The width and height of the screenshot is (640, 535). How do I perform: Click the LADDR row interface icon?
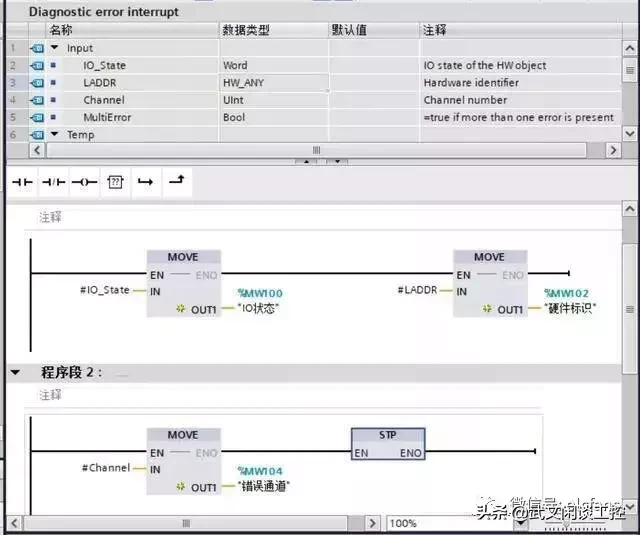pos(37,83)
